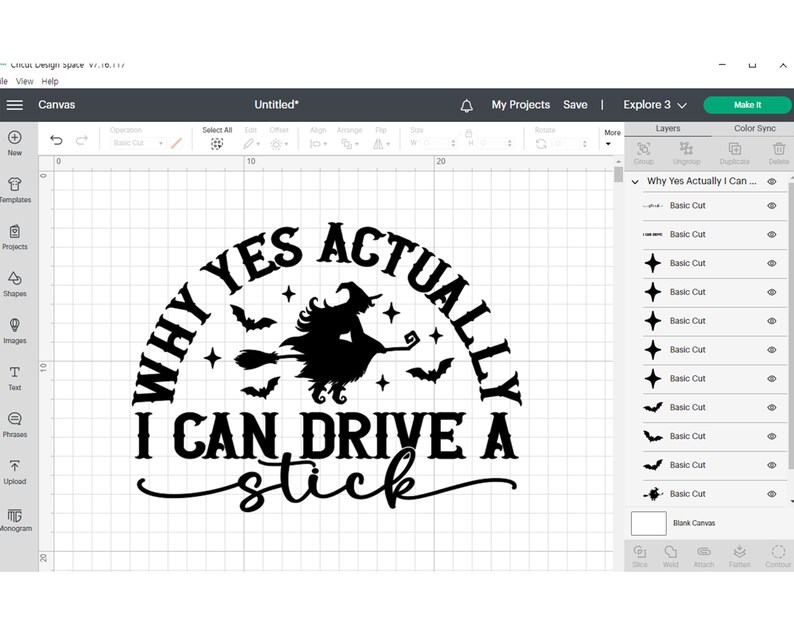
Task: Click the rotate angle input field
Action: coord(571,144)
